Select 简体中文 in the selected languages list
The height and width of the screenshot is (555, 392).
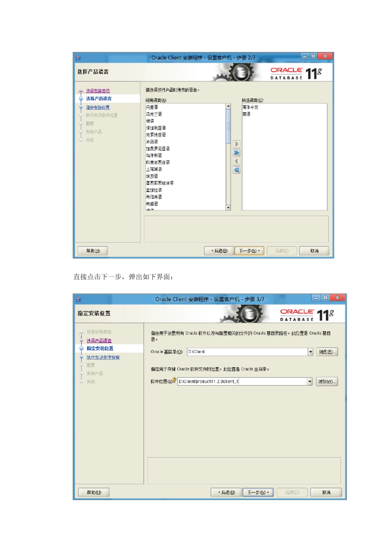pyautogui.click(x=250, y=107)
